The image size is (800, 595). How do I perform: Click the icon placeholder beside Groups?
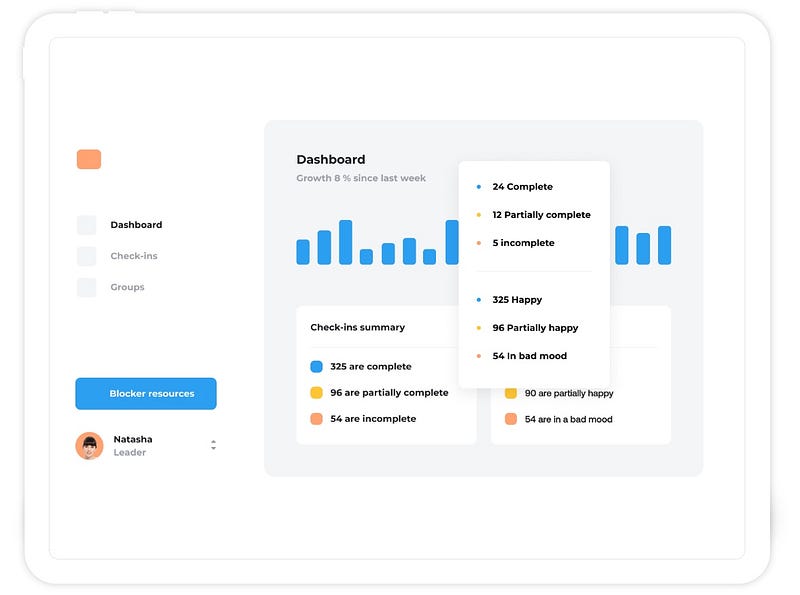86,287
